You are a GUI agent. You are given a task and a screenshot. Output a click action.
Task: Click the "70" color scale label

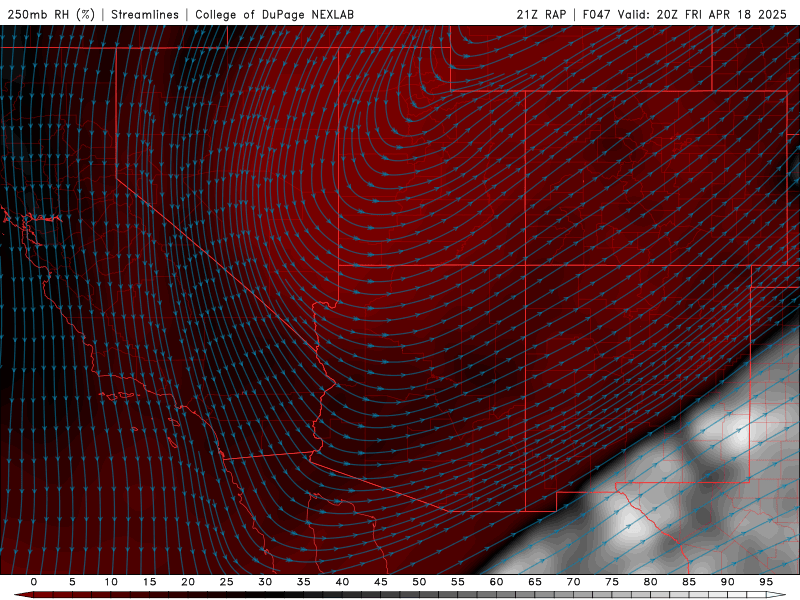coord(573,582)
